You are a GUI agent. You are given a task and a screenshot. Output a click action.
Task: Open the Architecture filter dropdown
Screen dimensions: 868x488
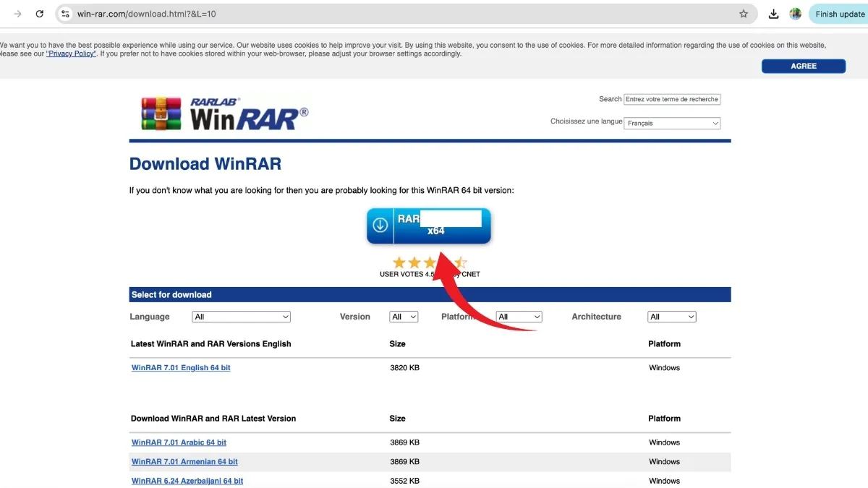click(671, 317)
